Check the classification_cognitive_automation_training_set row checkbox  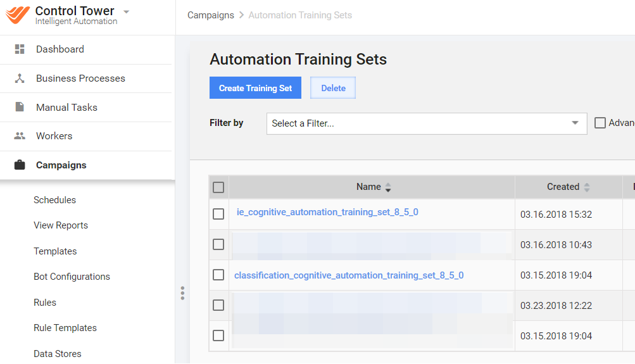coord(218,275)
